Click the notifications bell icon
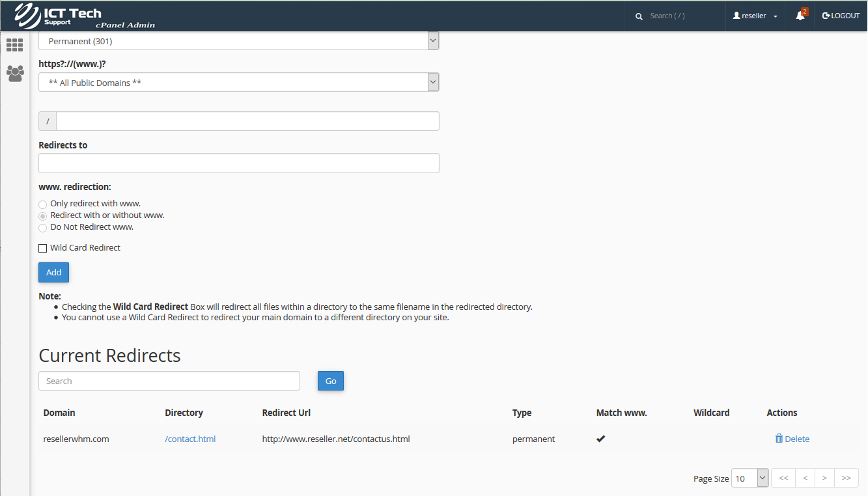 coord(800,16)
